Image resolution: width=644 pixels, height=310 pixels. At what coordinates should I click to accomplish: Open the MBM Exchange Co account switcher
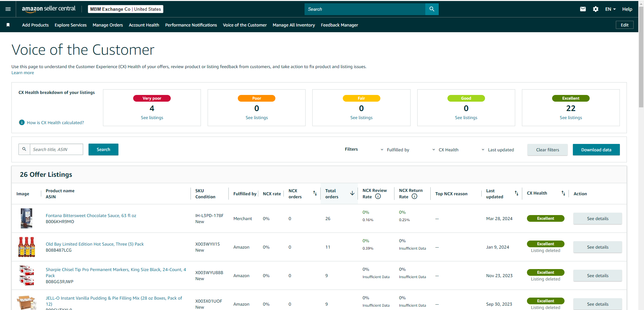point(125,9)
